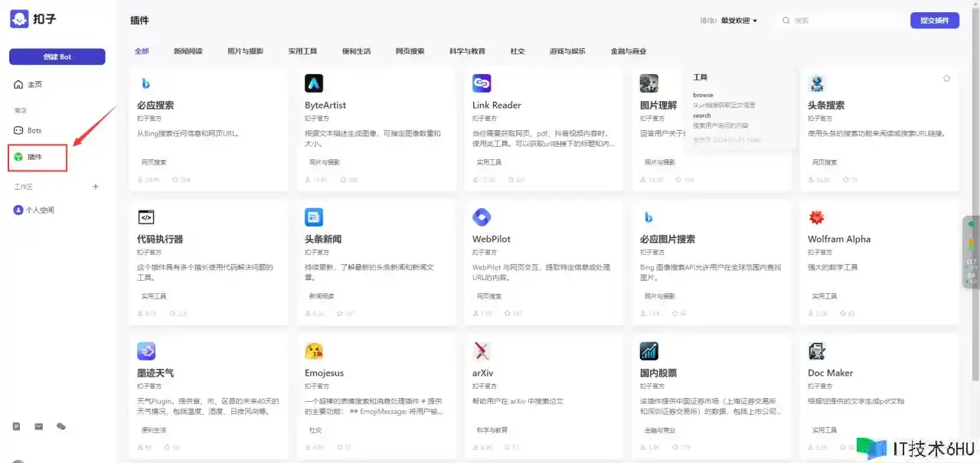
Task: Select the 金融与商业 category tab
Action: (628, 51)
